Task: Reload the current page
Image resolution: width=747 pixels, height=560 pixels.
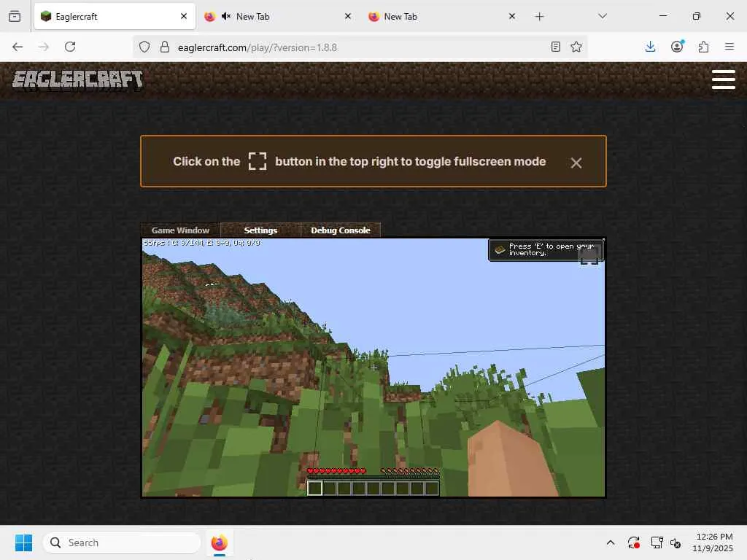Action: (x=70, y=47)
